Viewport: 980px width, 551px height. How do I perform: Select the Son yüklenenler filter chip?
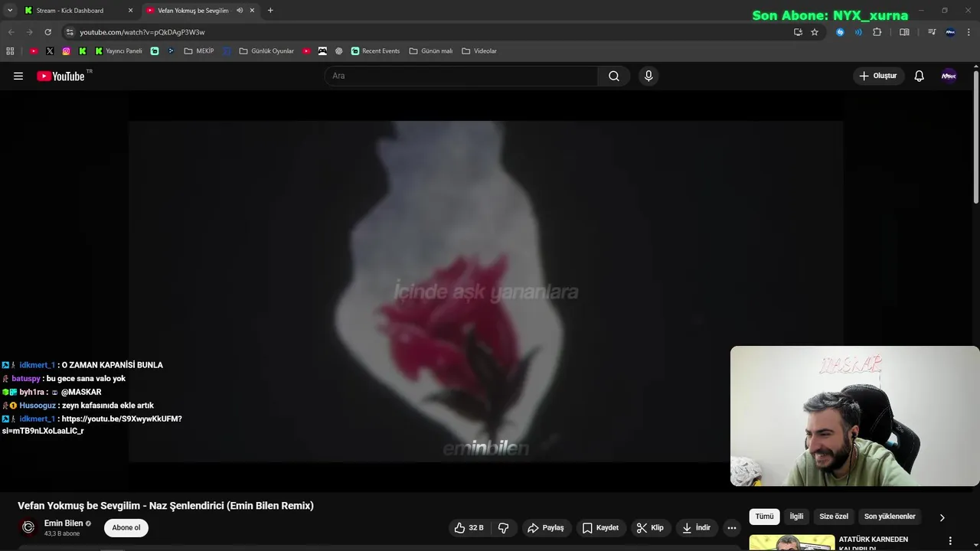(890, 517)
